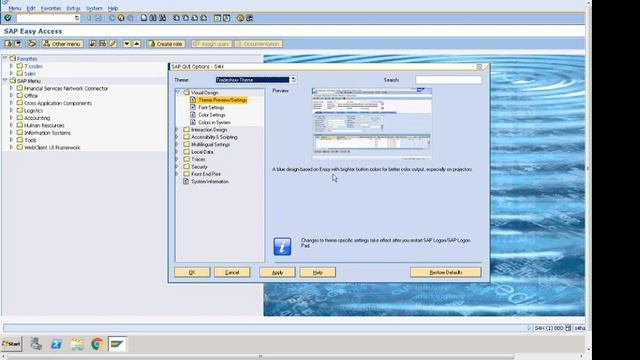Click the SAP GUI icon in taskbar
This screenshot has width=640, height=360.
[117, 344]
